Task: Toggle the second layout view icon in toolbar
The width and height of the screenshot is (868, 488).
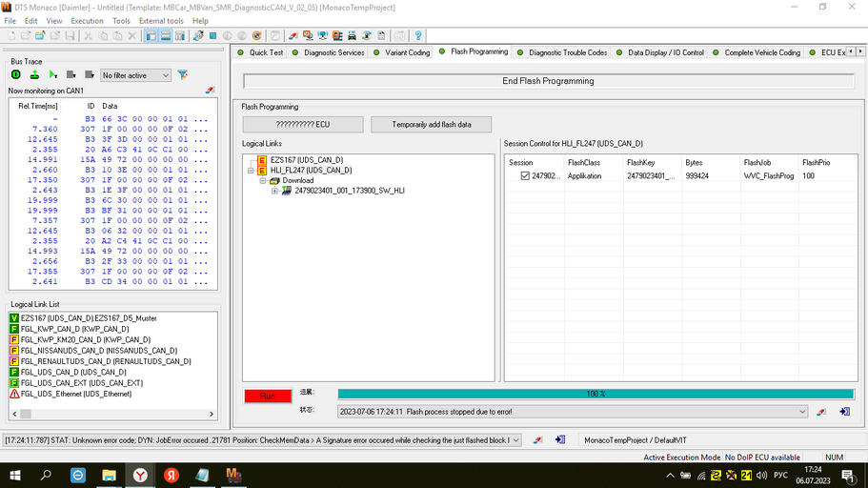Action: [166, 36]
